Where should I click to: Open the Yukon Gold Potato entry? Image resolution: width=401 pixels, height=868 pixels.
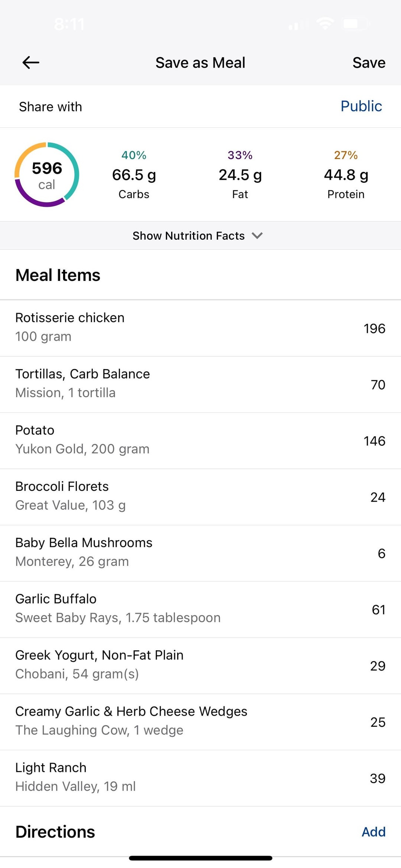[x=200, y=441]
